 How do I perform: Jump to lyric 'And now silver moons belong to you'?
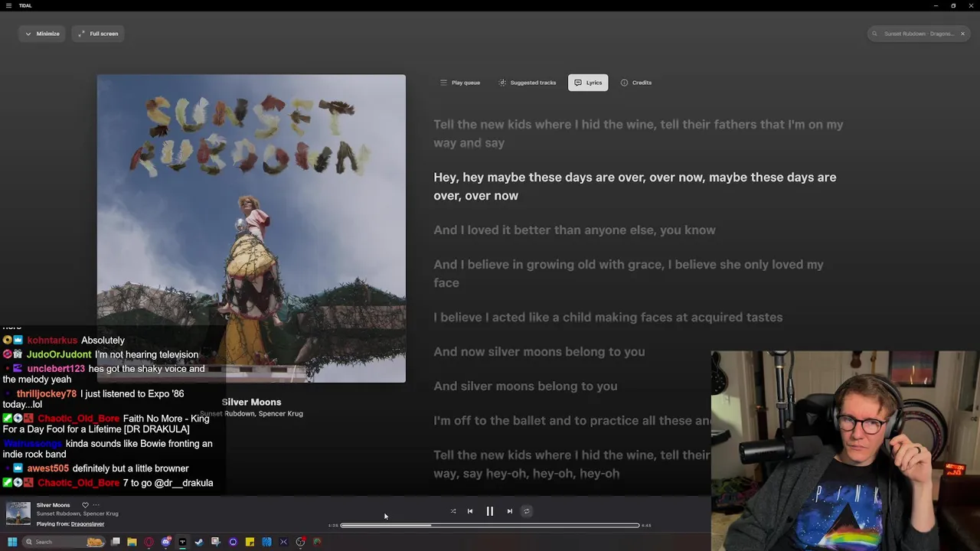(x=539, y=352)
